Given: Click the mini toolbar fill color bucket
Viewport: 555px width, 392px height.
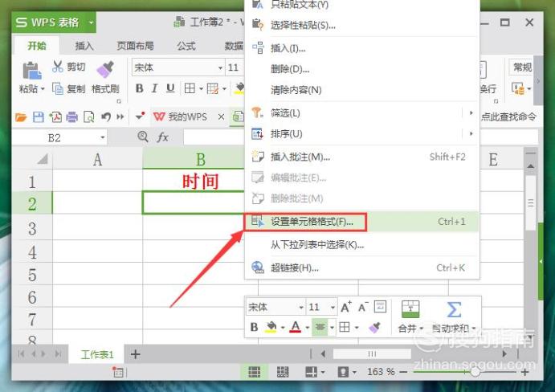Looking at the screenshot, I should pyautogui.click(x=271, y=327).
